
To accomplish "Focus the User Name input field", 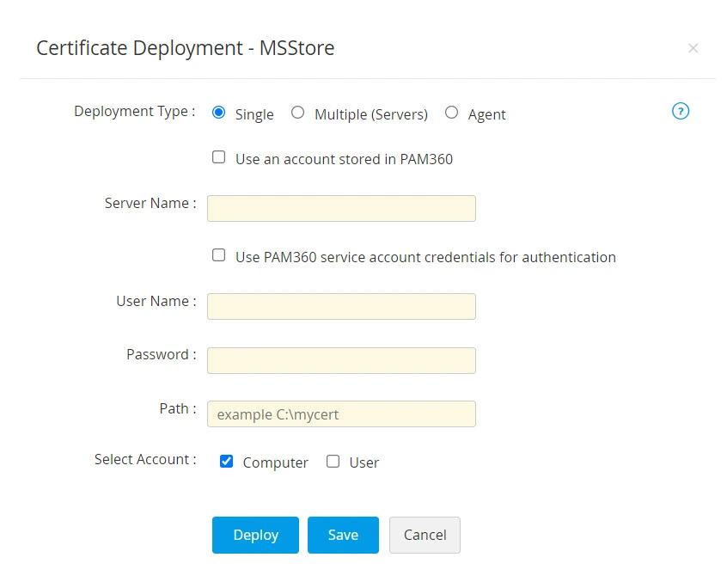I will point(341,306).
